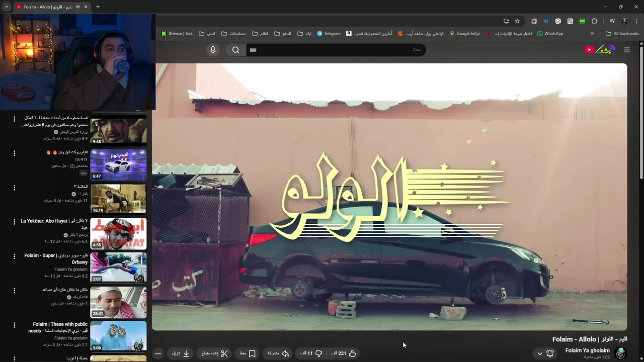This screenshot has height=362, width=644.
Task: Open the Folaim - Super Drbawy thumbnail
Action: 118,267
